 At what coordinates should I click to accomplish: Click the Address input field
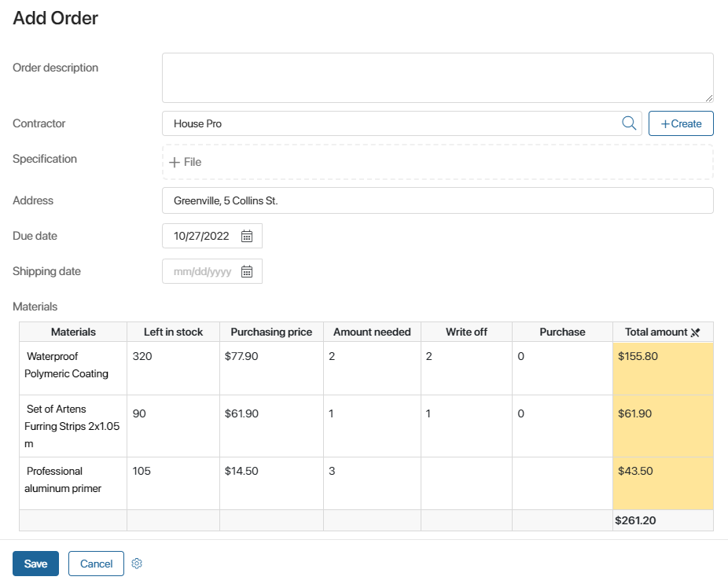437,200
